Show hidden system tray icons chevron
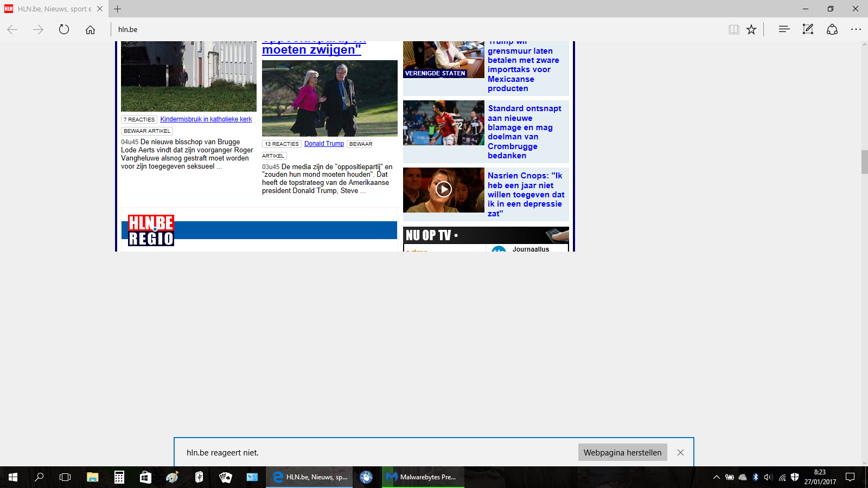868x488 pixels. (x=716, y=477)
